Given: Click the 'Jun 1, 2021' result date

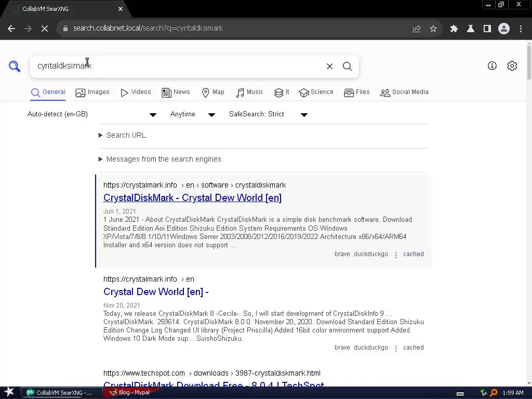Looking at the screenshot, I should pos(119,211).
